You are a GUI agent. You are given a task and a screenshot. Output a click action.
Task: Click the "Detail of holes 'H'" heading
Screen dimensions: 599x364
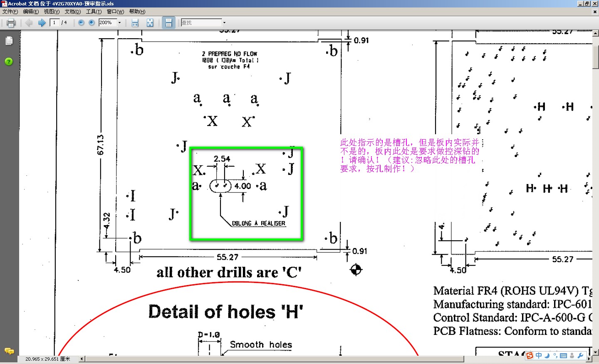coord(226,311)
